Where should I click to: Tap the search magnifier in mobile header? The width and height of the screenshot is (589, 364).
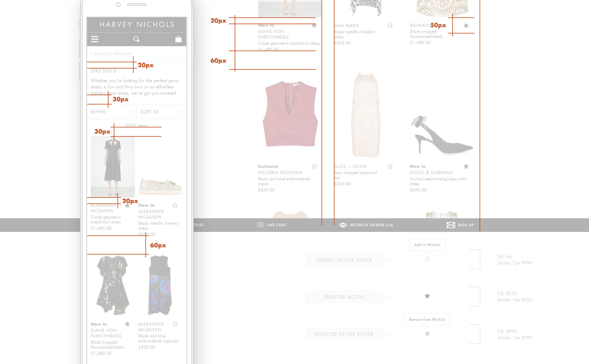136,39
